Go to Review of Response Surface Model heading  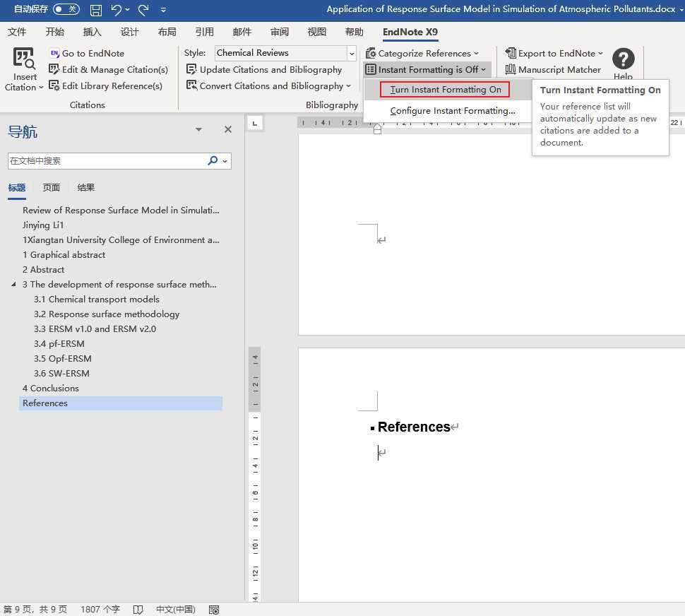[121, 210]
